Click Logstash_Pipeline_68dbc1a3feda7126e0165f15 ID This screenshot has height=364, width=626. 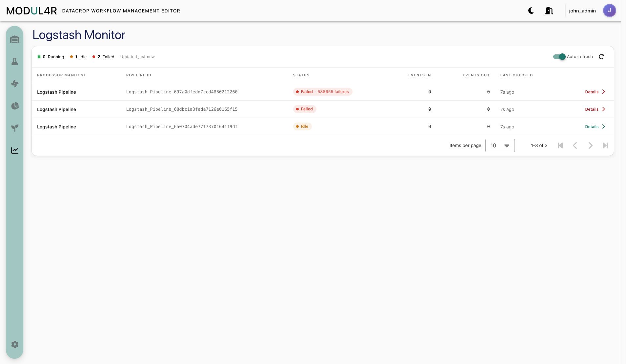pos(182,109)
